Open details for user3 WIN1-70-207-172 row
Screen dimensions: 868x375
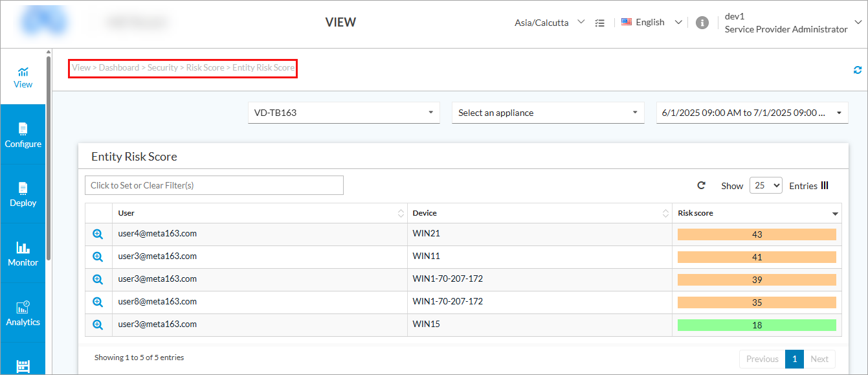pos(98,280)
